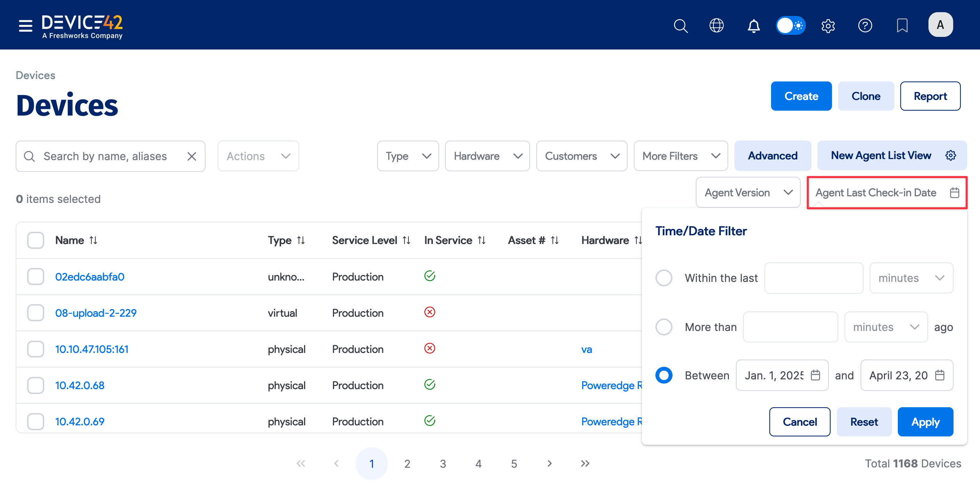
Task: Open the settings gear in header
Action: [828, 25]
